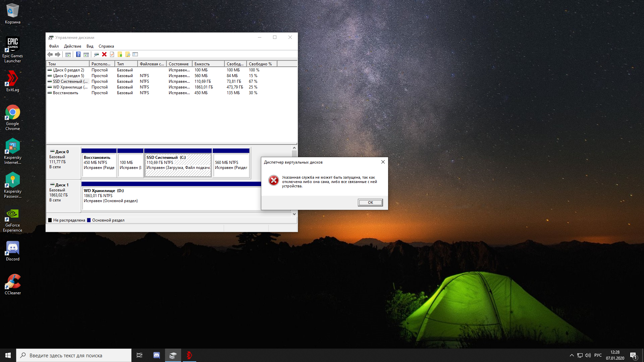Expand the Справка menu in Disk Management

106,46
